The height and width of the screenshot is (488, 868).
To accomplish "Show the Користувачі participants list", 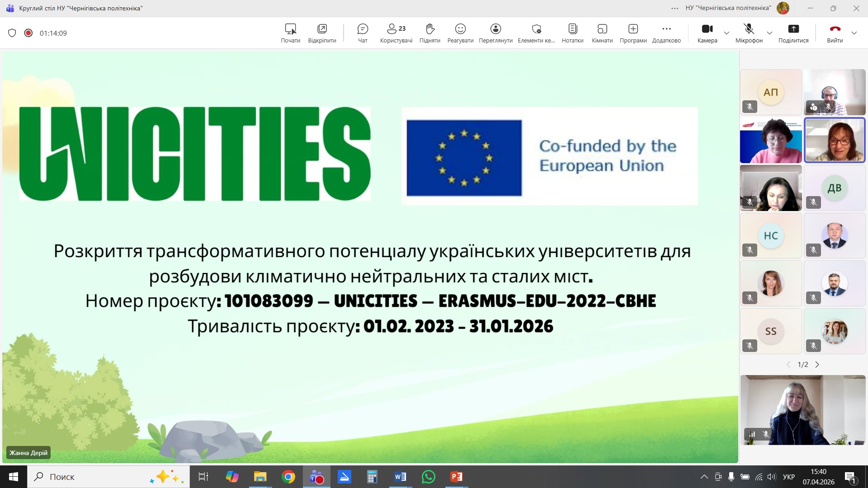I will tap(396, 33).
